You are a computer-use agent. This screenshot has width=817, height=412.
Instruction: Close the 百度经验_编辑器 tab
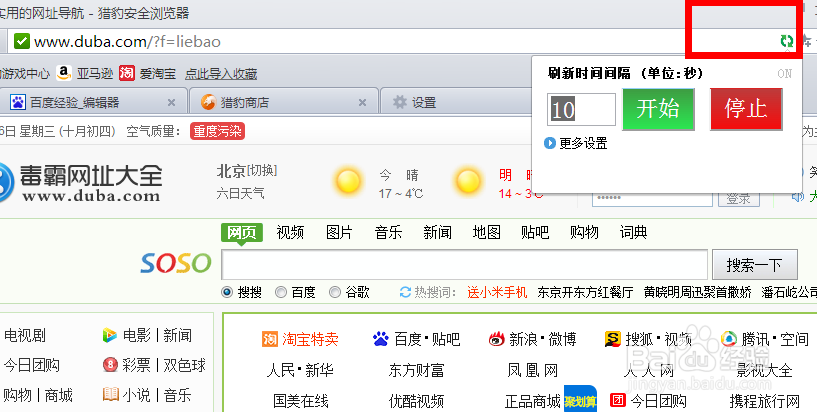pos(171,103)
